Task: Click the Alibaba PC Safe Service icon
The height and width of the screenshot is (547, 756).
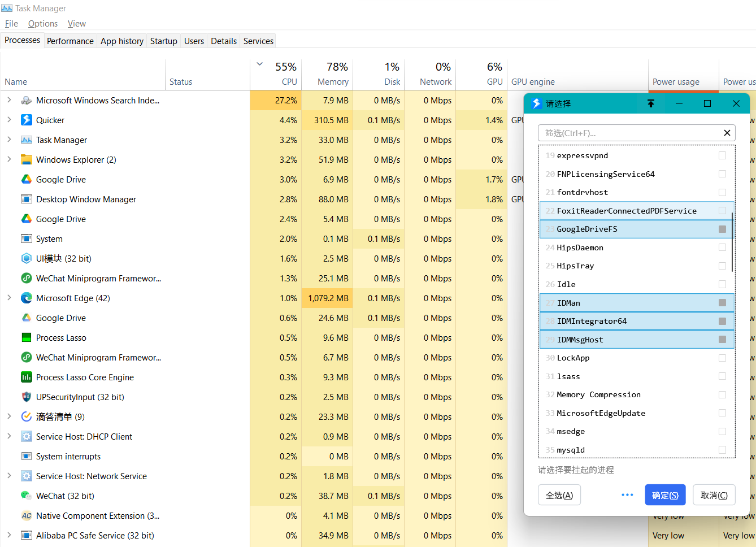Action: point(27,536)
